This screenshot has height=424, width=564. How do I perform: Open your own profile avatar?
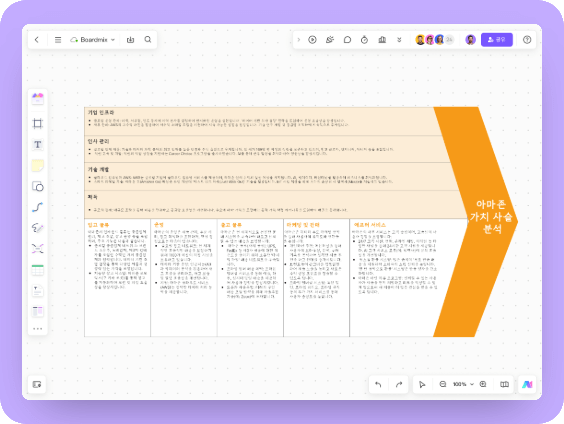click(x=470, y=40)
